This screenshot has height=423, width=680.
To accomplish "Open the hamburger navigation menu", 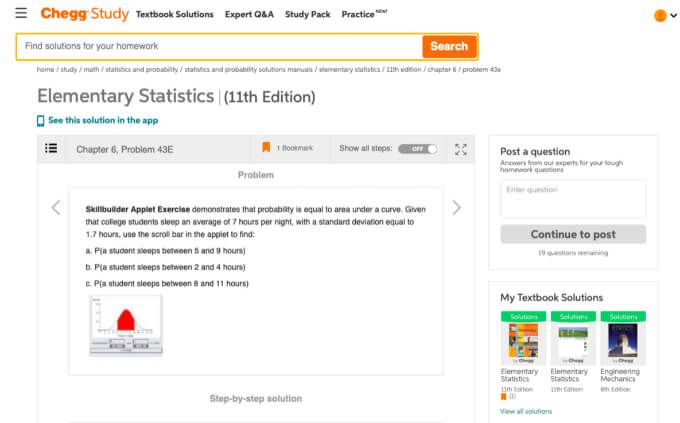I will 21,13.
